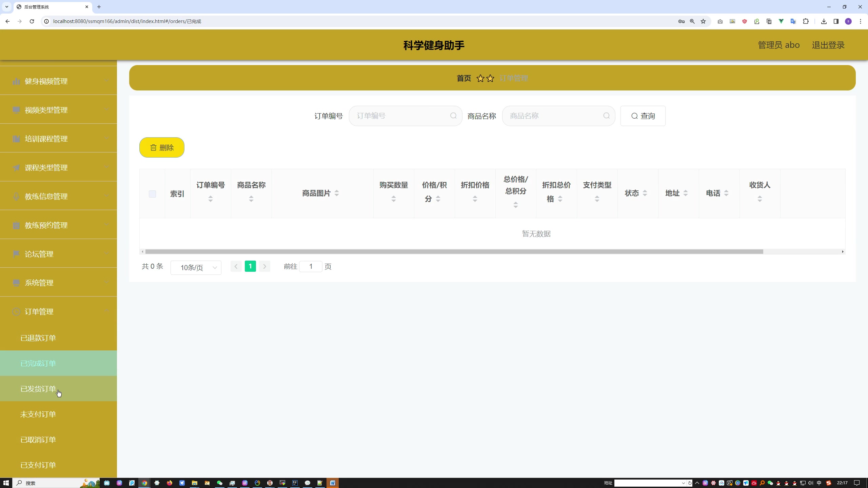Click the 订单编号 input field

406,116
